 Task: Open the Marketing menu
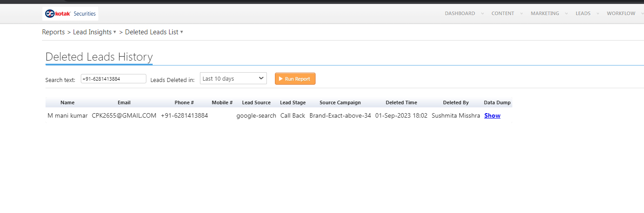point(544,13)
